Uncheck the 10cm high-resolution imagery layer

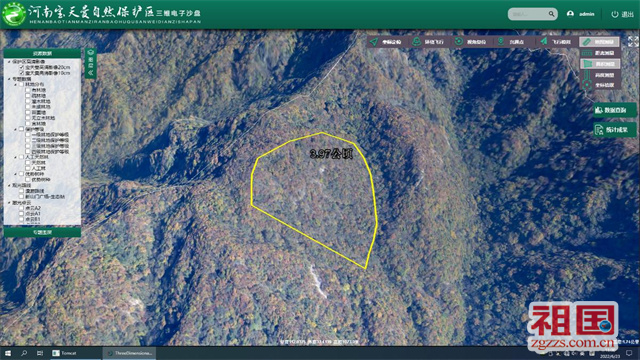point(22,73)
